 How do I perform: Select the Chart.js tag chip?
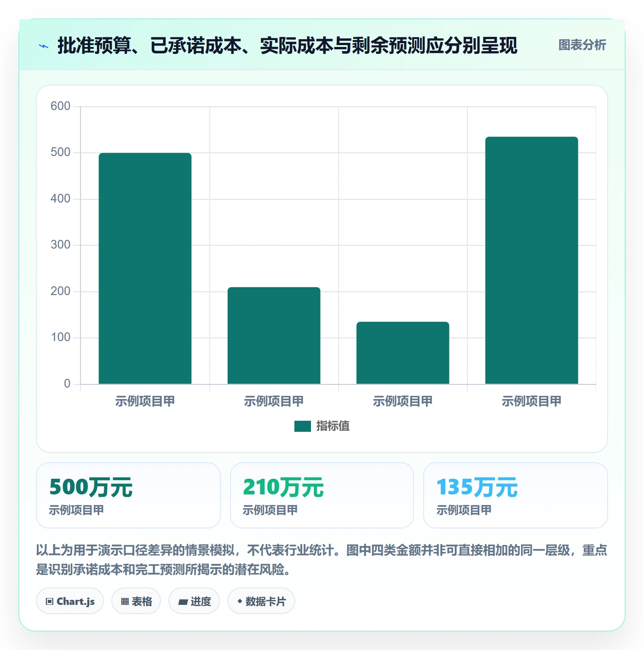pyautogui.click(x=70, y=601)
